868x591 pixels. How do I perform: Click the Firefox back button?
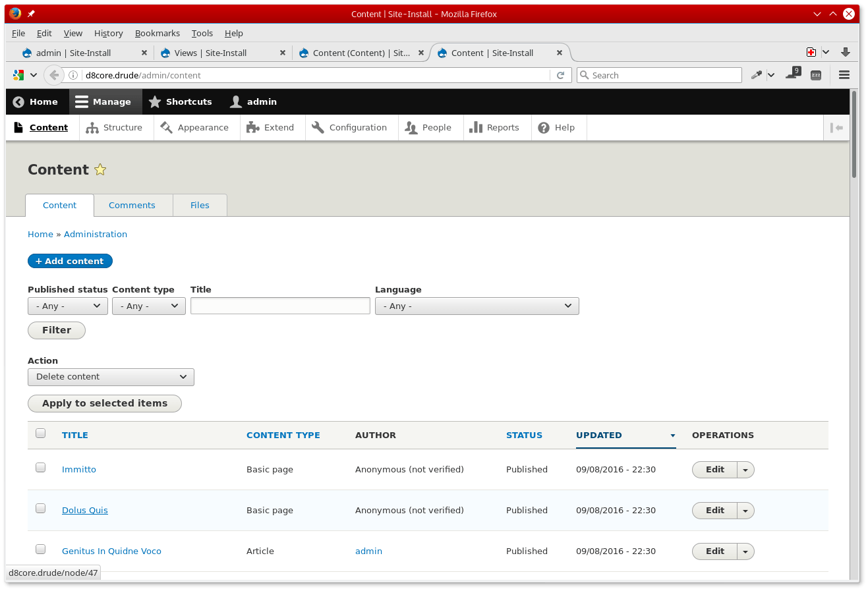tap(54, 75)
